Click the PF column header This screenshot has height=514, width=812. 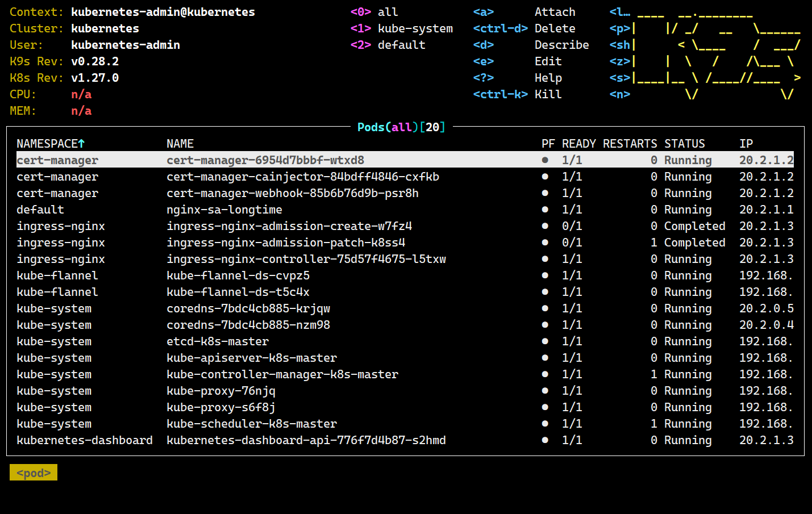point(548,144)
